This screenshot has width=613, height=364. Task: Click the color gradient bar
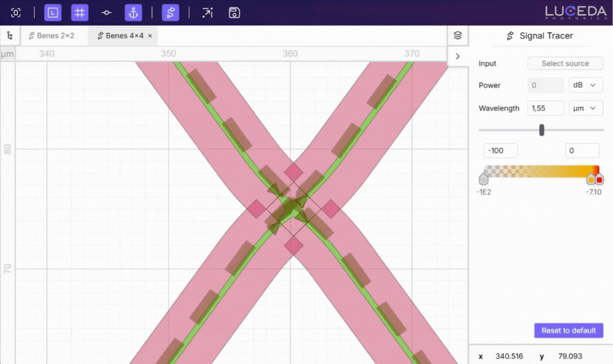541,171
